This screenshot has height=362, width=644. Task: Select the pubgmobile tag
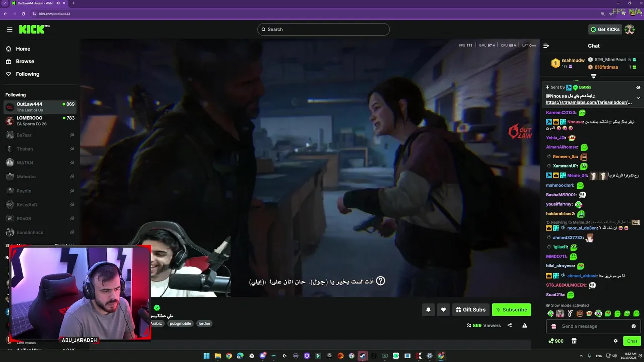pyautogui.click(x=180, y=323)
